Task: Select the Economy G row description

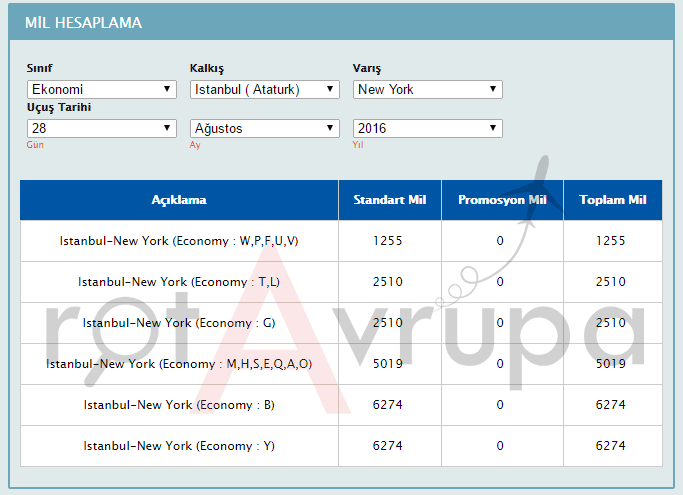Action: [x=179, y=323]
